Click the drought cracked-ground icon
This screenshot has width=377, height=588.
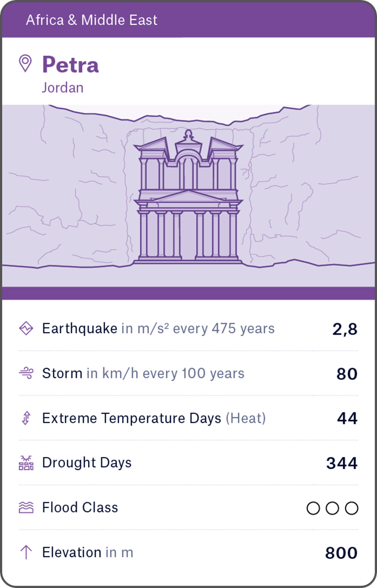coord(26,463)
